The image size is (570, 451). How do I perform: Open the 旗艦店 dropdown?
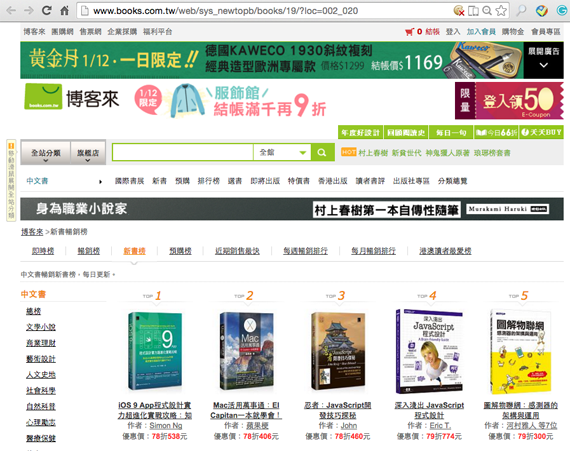click(88, 153)
